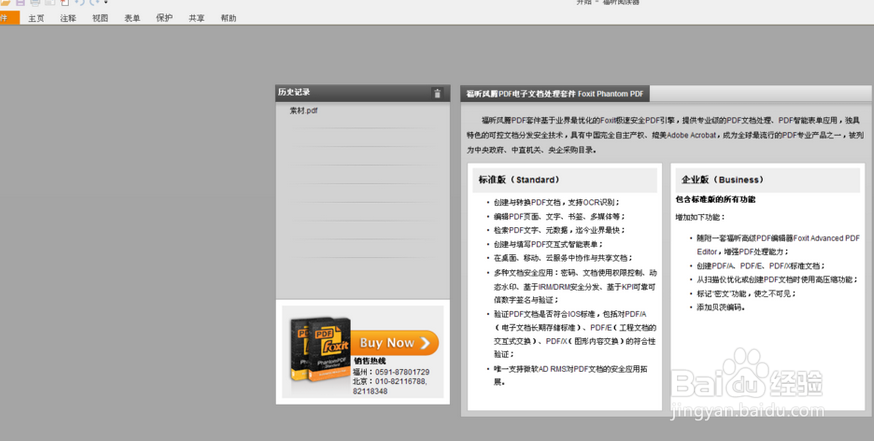Click the 从扫描仪优化或创建PDF文档 bullet
Screen dimensions: 874x441
[x=778, y=280]
